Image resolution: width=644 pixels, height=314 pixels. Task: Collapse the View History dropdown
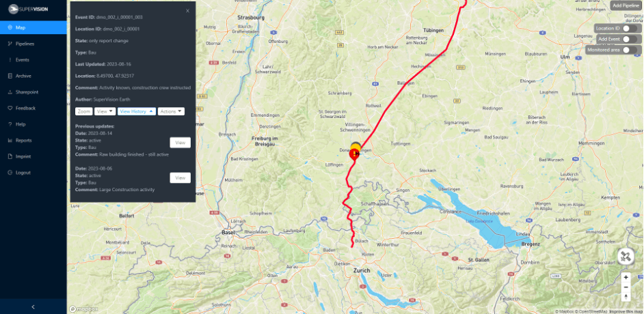[137, 111]
